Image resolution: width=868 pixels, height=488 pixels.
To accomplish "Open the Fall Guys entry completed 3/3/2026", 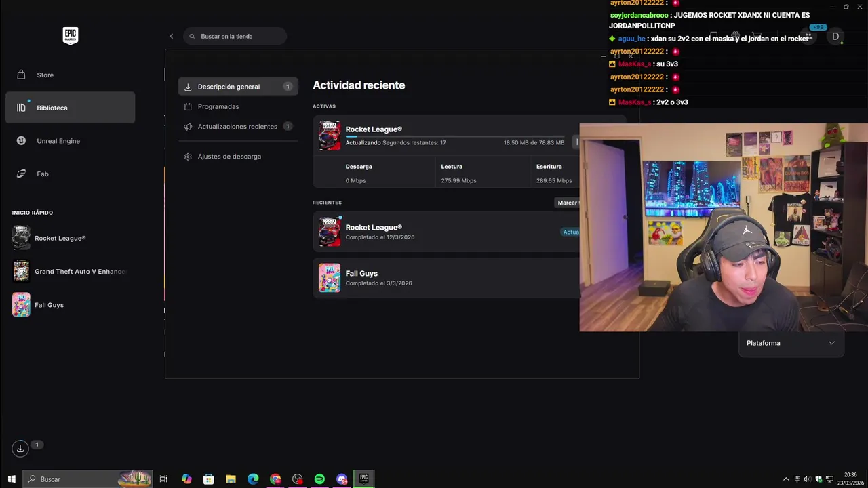I will [x=446, y=278].
